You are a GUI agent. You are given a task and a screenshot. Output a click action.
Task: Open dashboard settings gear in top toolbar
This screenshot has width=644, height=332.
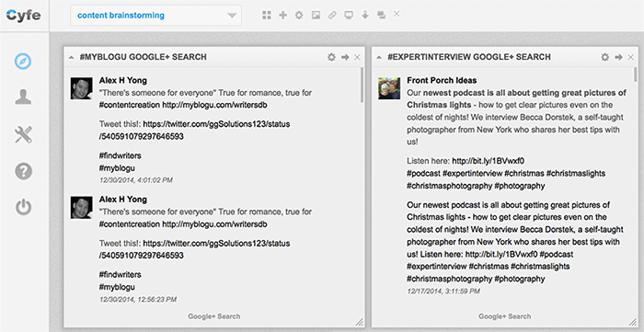pos(299,16)
